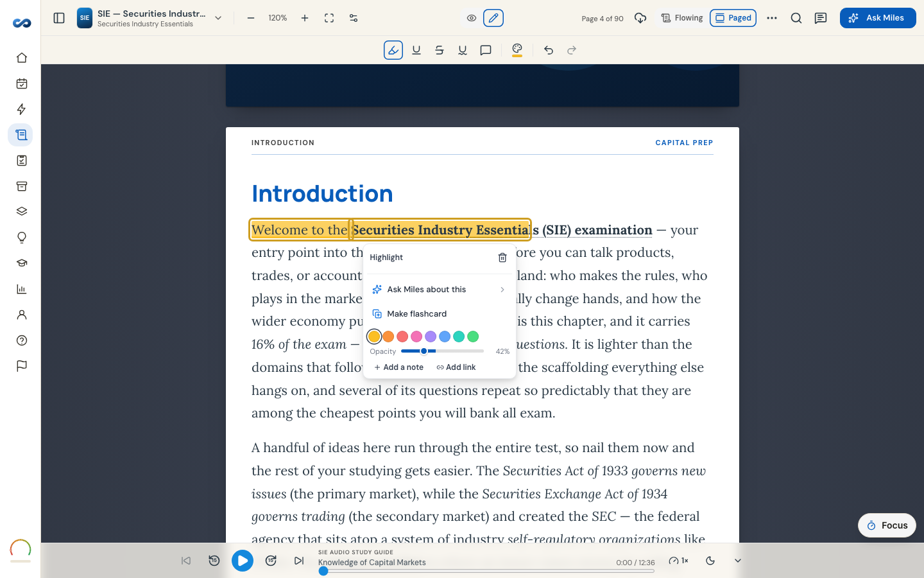
Task: Click the lightning bolt icon in the sidebar
Action: [21, 109]
